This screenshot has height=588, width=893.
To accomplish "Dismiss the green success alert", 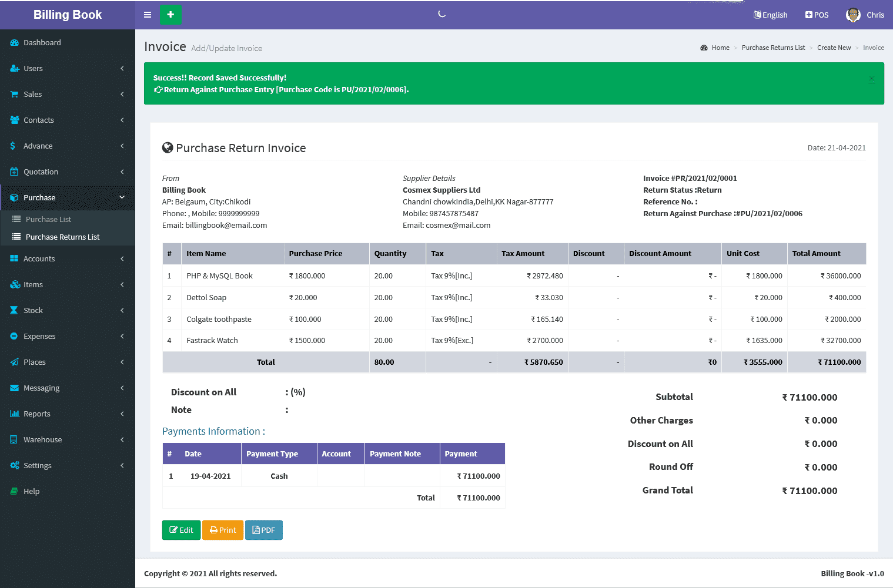I will tap(871, 79).
